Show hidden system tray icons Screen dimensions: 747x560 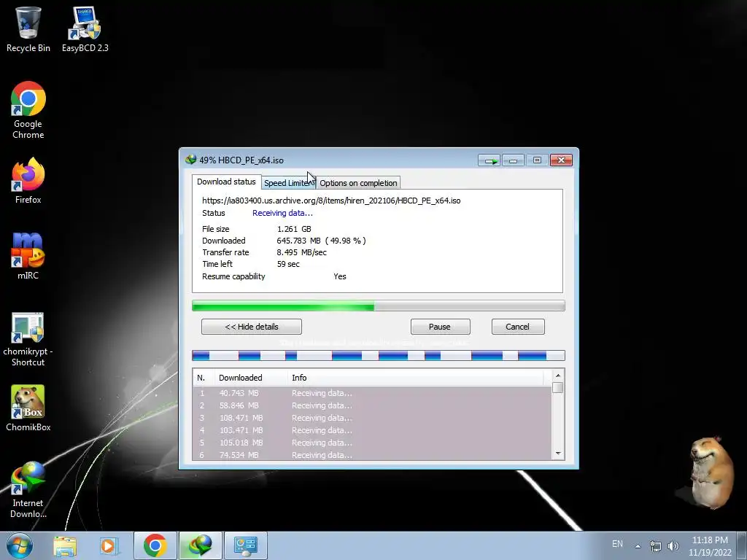[638, 545]
